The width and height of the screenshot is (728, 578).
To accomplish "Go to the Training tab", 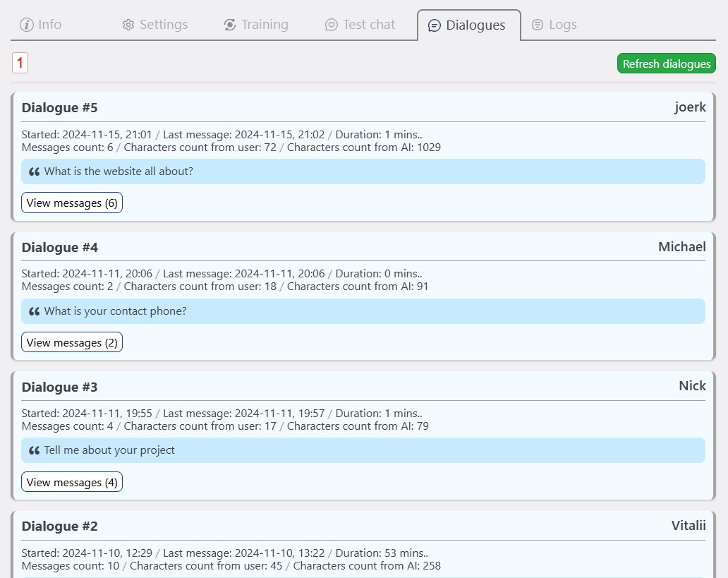I will click(256, 25).
